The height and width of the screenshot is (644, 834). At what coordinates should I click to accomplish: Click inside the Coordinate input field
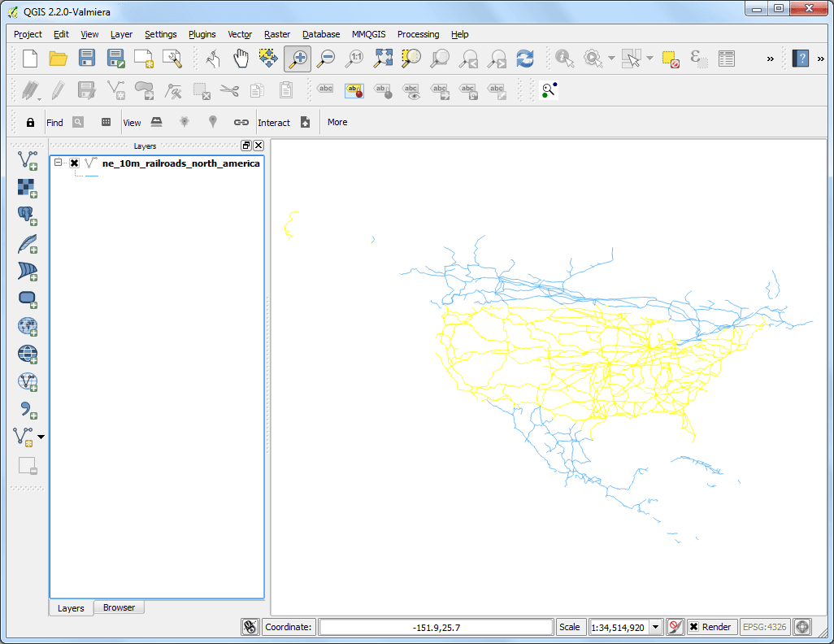click(x=435, y=627)
